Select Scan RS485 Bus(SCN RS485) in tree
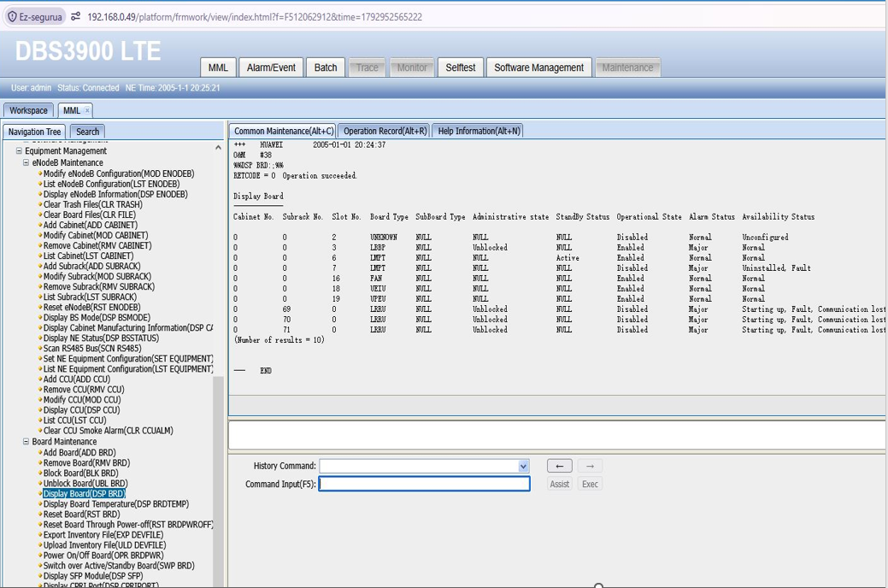Screen dimensions: 888x588 click(x=92, y=349)
